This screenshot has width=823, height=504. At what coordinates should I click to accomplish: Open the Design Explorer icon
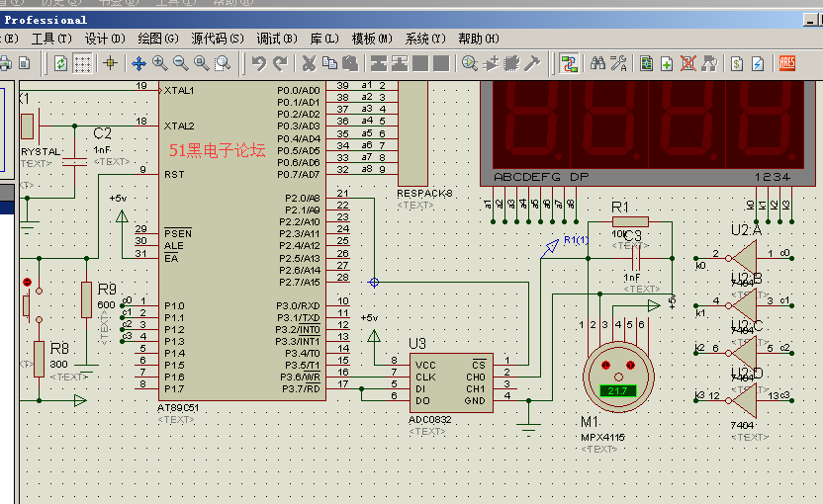click(647, 63)
